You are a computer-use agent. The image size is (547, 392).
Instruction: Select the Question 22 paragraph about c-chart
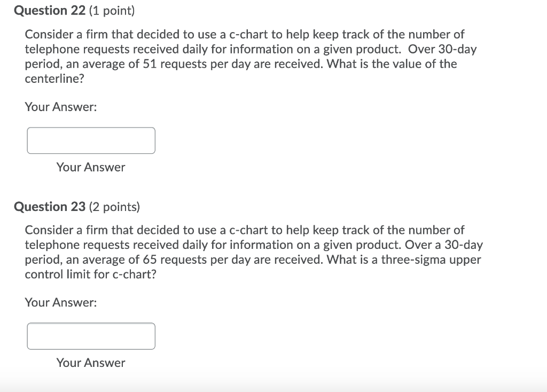coord(251,56)
